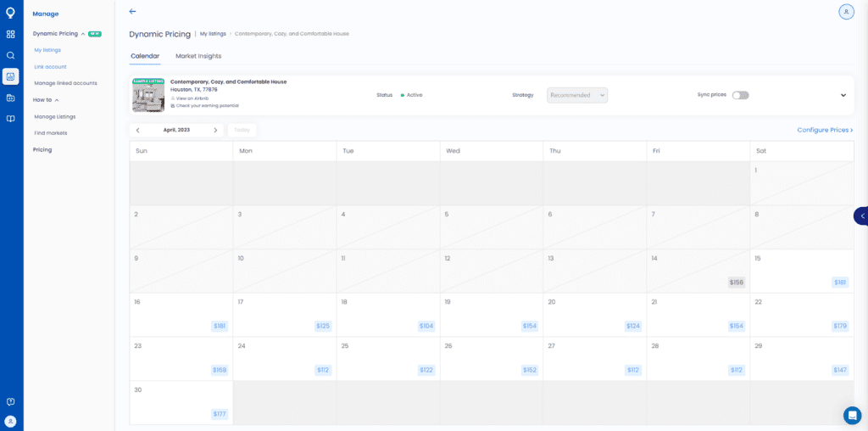This screenshot has width=868, height=431.
Task: Open the View on Airbnb link
Action: point(192,98)
